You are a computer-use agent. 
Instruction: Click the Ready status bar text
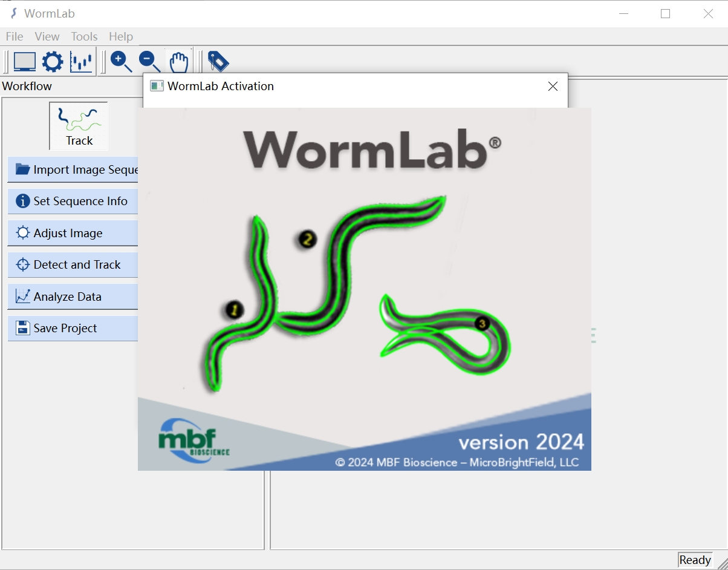695,560
